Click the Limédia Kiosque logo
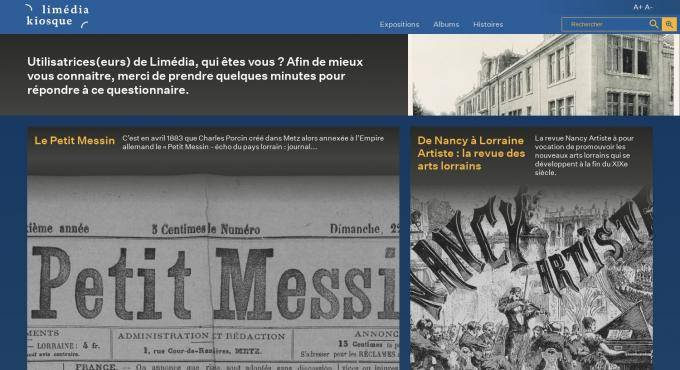The width and height of the screenshot is (680, 370). pos(57,16)
